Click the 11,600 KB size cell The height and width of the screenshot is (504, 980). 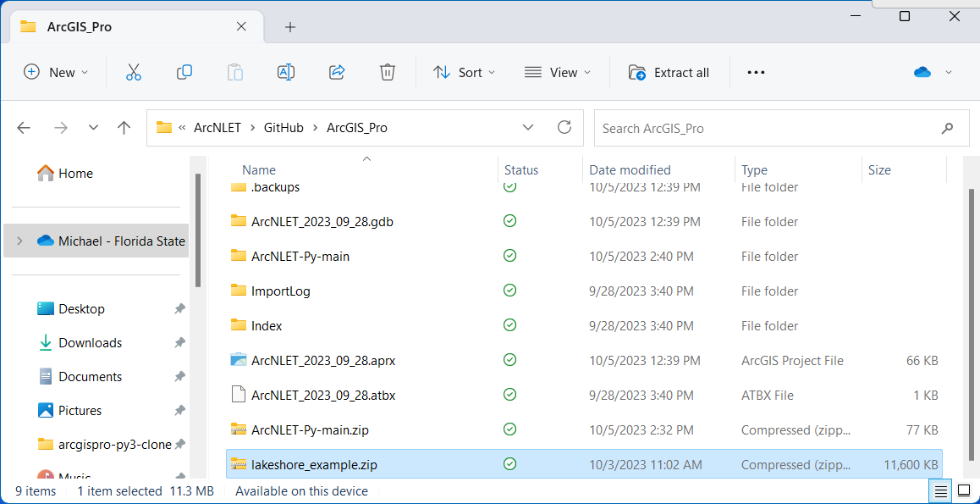[x=911, y=464]
